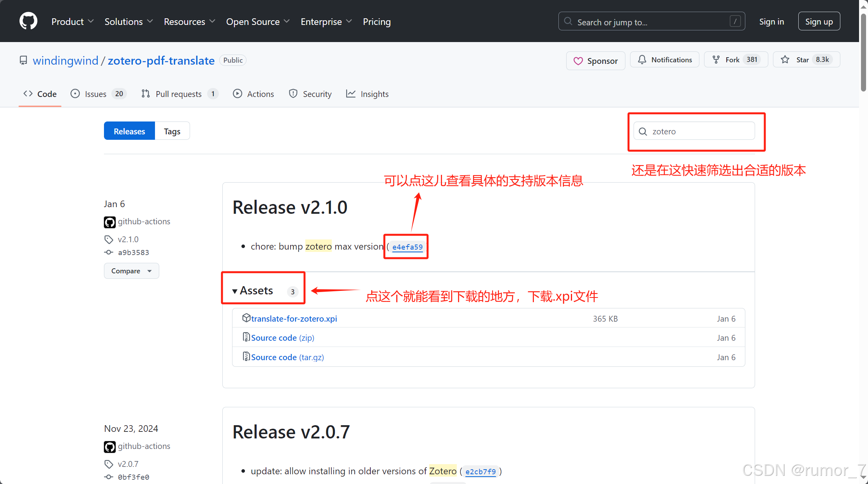
Task: Click the page vertical scrollbar
Action: tap(863, 53)
